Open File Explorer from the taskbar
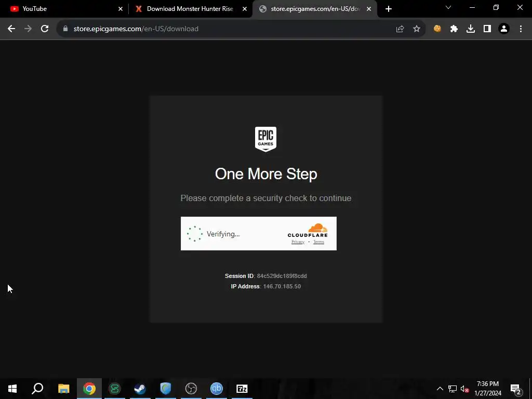The image size is (532, 399). coord(64,389)
